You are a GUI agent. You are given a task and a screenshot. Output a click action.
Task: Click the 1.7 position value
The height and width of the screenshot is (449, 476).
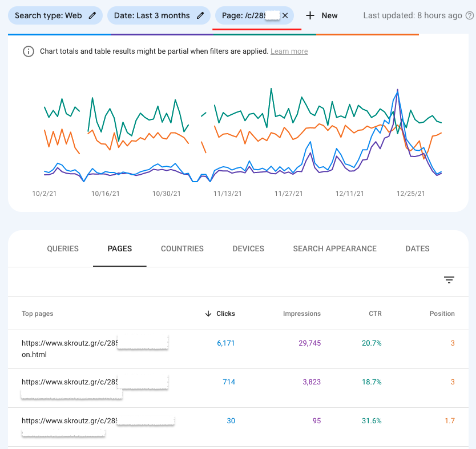[x=450, y=421]
